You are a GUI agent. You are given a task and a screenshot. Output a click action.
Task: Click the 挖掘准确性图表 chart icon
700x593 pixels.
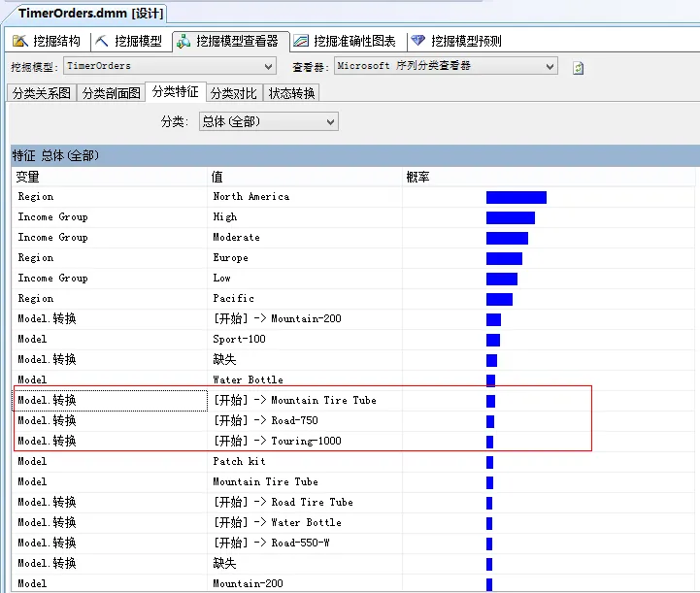(x=301, y=41)
